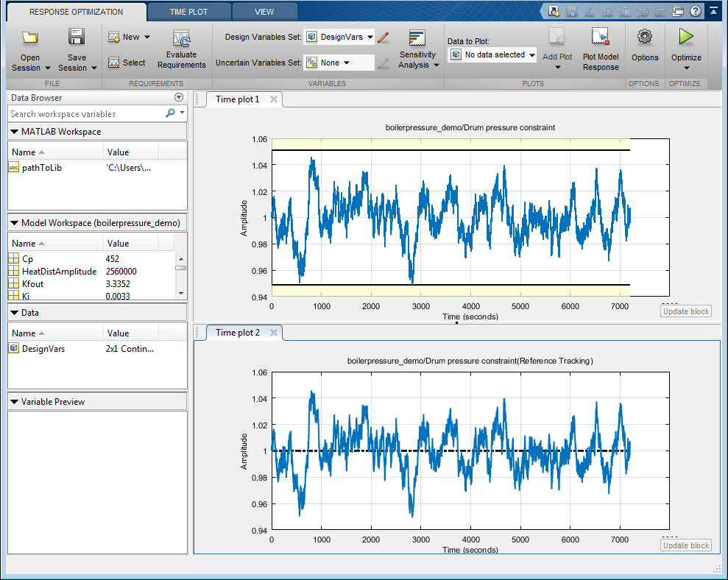Viewport: 728px width, 580px height.
Task: Click the Open Session folder icon
Action: coord(30,38)
